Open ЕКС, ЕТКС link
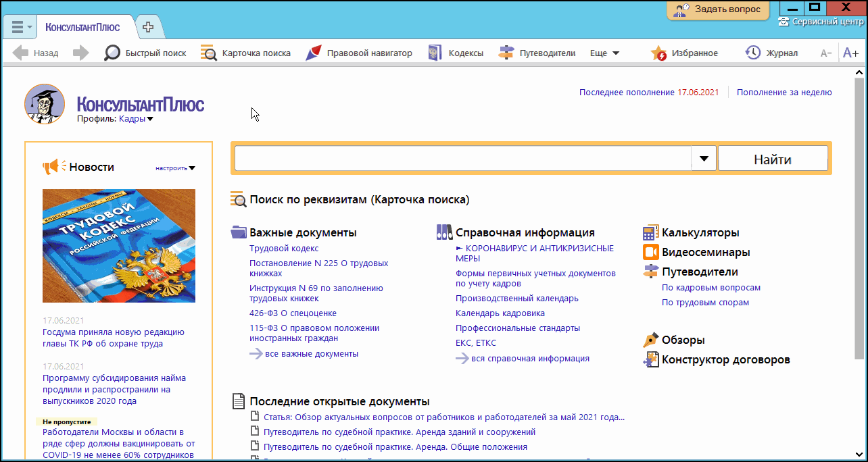Viewport: 868px width, 462px height. [476, 343]
